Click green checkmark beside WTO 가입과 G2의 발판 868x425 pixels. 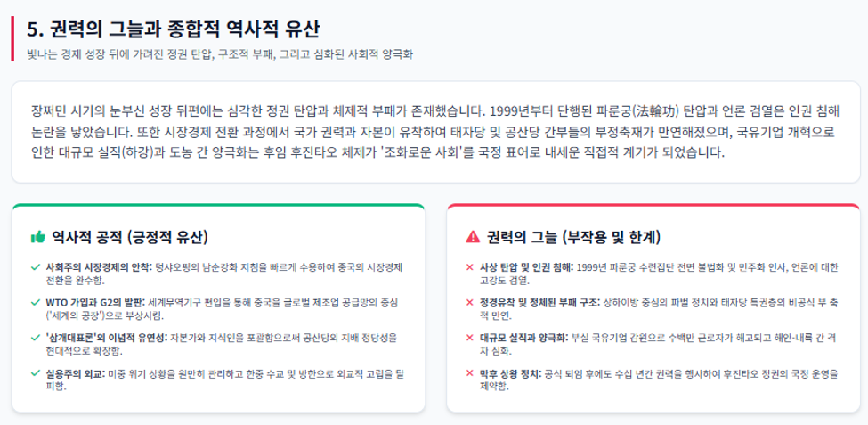(x=36, y=303)
